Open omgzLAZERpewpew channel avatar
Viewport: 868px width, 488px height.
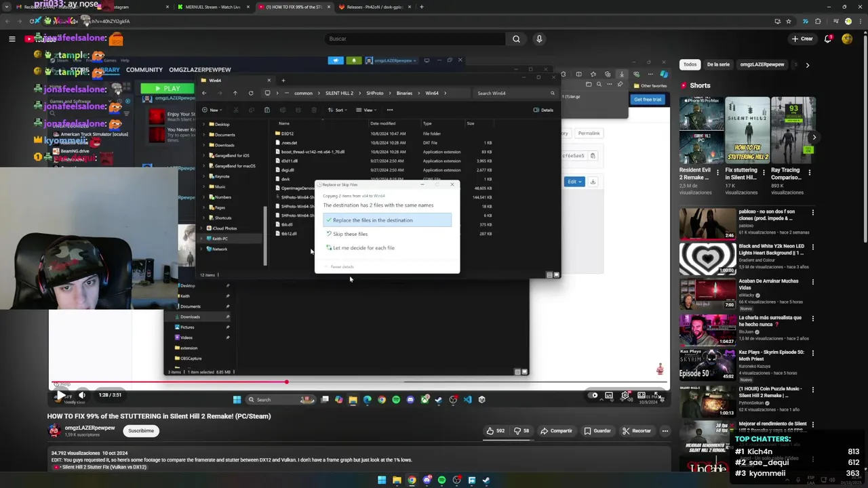pyautogui.click(x=54, y=430)
